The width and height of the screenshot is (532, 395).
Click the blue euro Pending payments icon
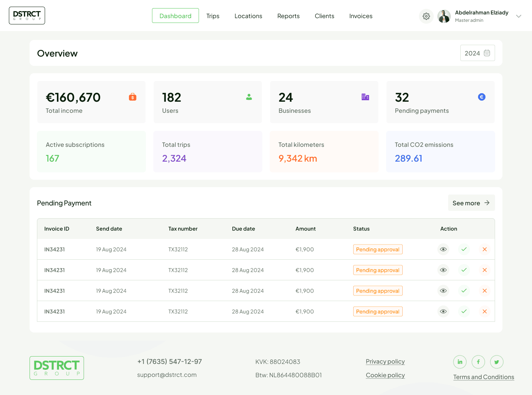(x=482, y=97)
